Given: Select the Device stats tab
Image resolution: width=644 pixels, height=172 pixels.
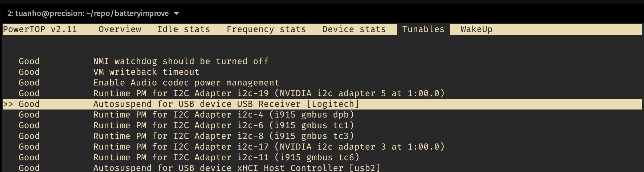Looking at the screenshot, I should (x=354, y=29).
